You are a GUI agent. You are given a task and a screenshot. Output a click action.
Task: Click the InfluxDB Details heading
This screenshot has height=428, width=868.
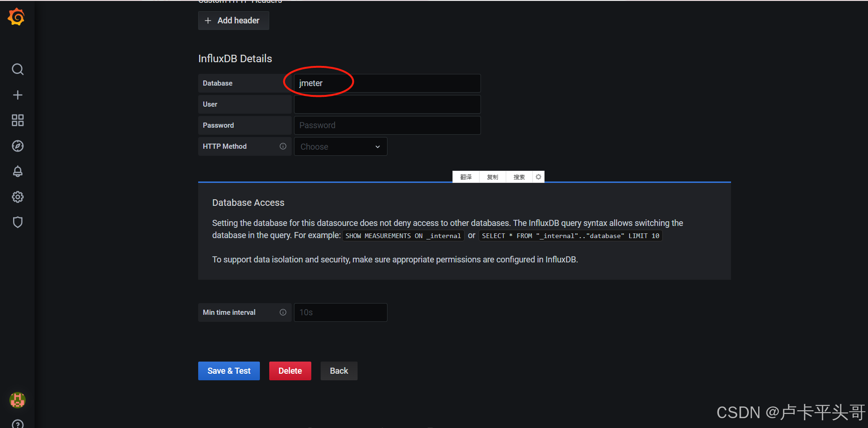pos(235,58)
